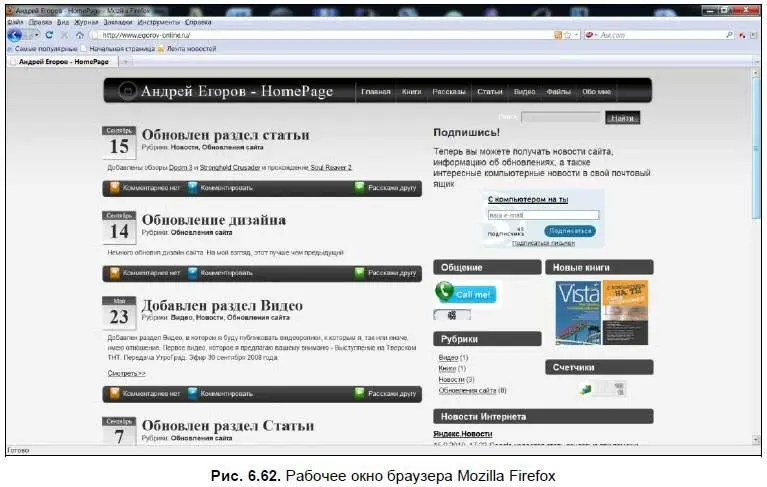Click the magnifier search icon in search bar

(x=729, y=35)
